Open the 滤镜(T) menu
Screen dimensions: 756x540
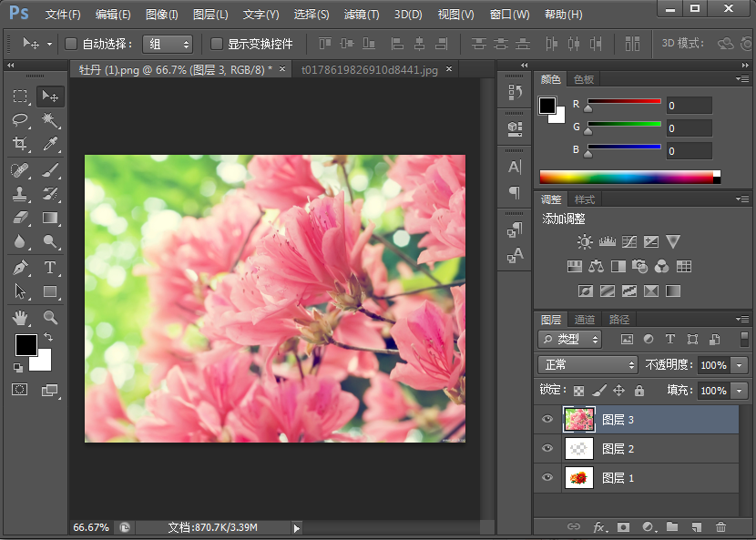click(361, 15)
